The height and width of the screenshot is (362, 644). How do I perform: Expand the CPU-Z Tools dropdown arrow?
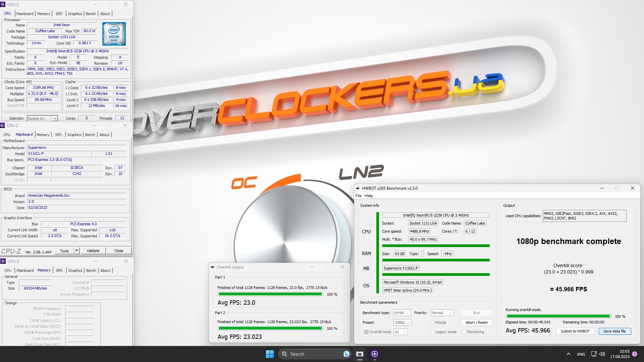[76, 251]
